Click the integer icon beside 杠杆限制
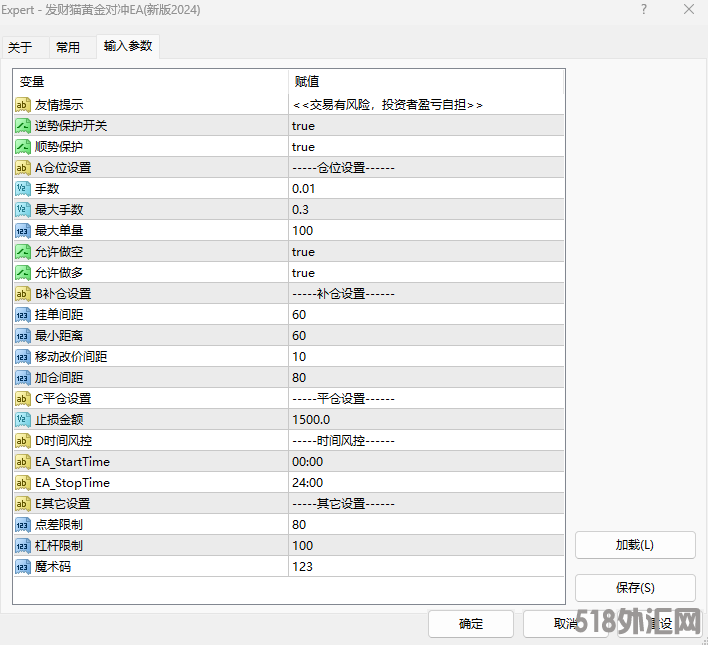This screenshot has height=645, width=708. click(x=23, y=546)
